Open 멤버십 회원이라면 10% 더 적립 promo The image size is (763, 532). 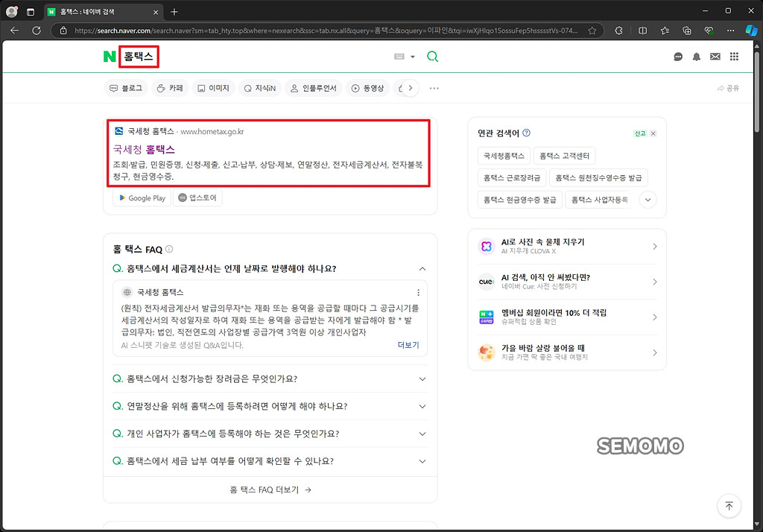[x=567, y=317]
